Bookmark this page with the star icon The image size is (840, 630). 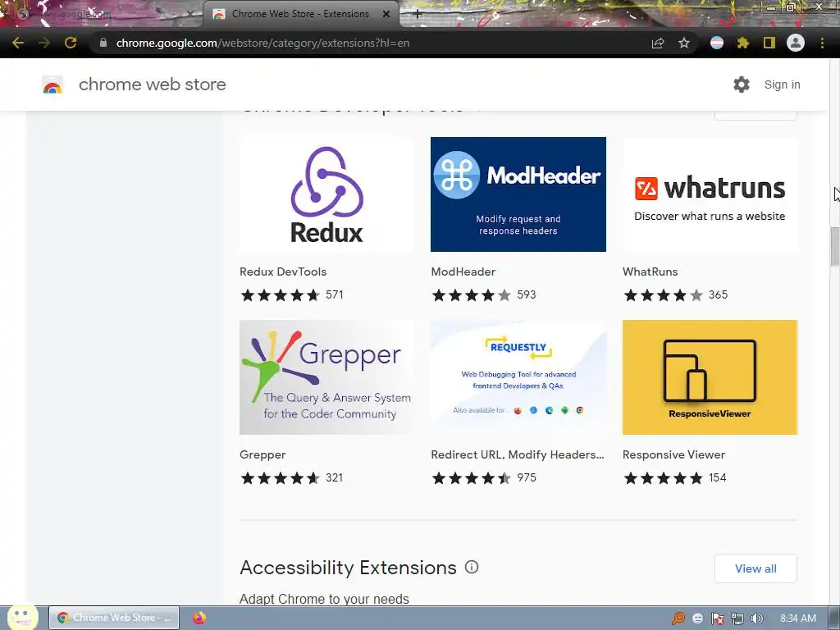(684, 43)
